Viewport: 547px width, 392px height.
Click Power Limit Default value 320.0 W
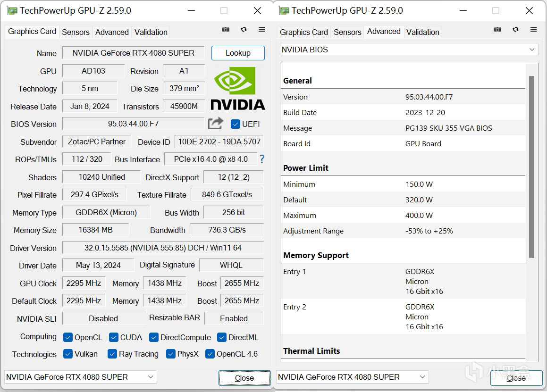point(419,200)
